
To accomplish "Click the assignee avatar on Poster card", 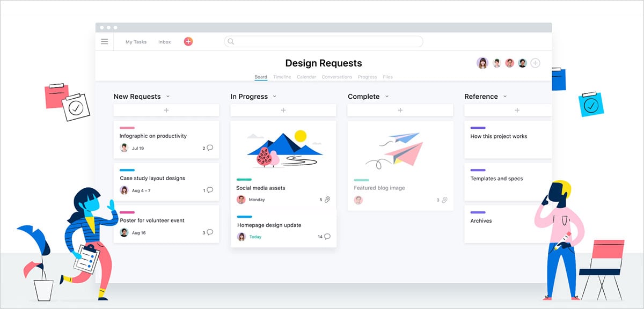I will 124,232.
